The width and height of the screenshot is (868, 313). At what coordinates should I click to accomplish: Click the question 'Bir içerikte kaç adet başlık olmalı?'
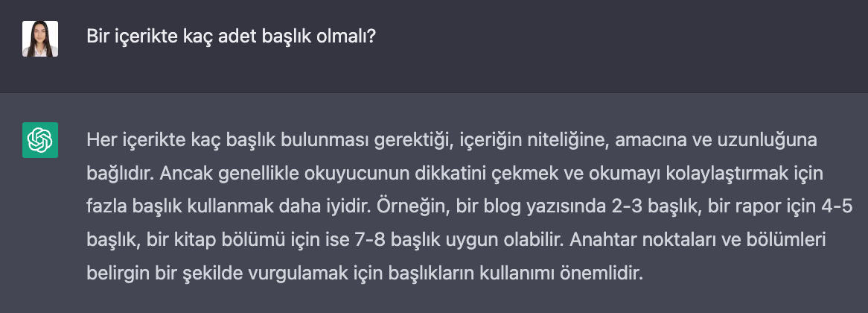tap(232, 37)
